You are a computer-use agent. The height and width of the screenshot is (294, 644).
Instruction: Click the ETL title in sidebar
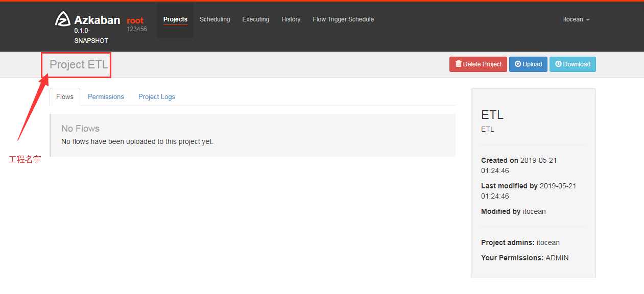492,114
